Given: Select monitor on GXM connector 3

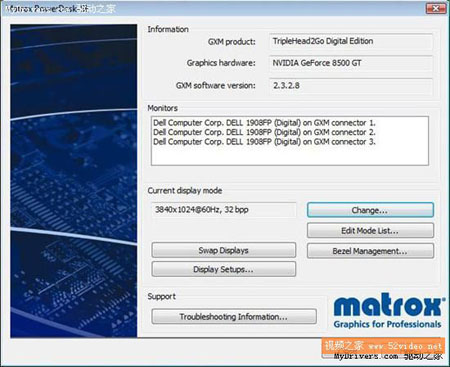Looking at the screenshot, I should click(x=264, y=142).
